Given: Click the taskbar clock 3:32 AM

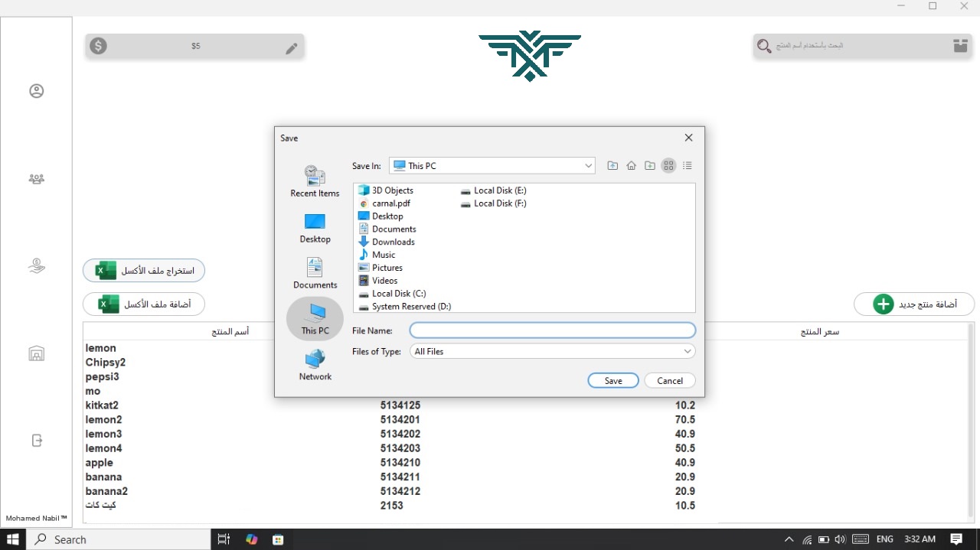Looking at the screenshot, I should [x=920, y=539].
